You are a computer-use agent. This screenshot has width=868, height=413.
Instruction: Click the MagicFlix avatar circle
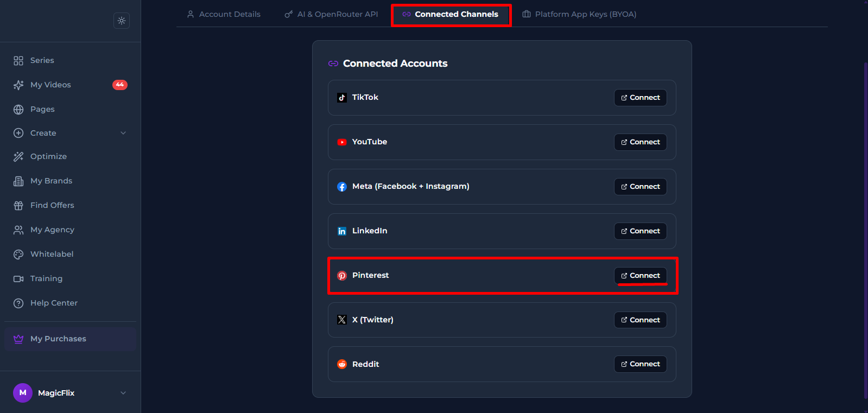point(23,392)
